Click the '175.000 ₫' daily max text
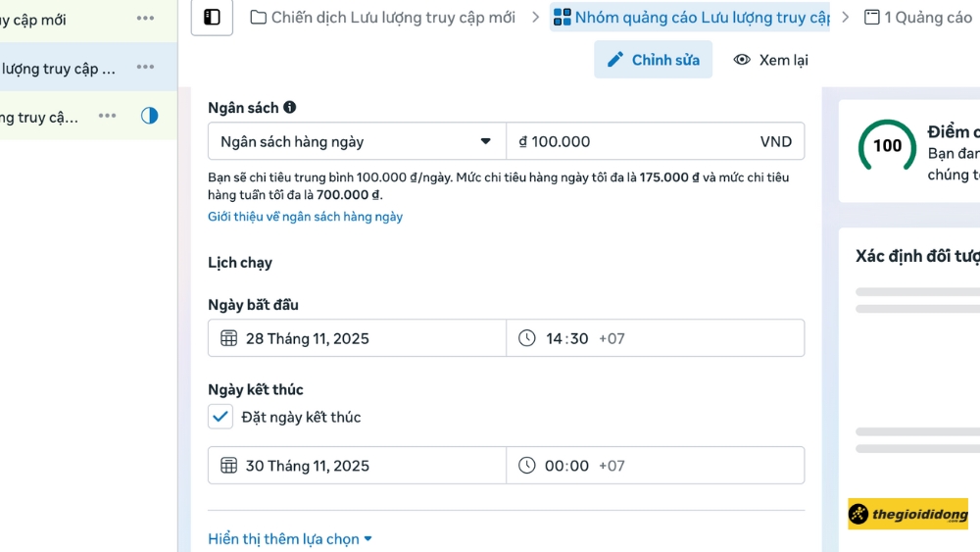The width and height of the screenshot is (980, 552). (x=668, y=176)
